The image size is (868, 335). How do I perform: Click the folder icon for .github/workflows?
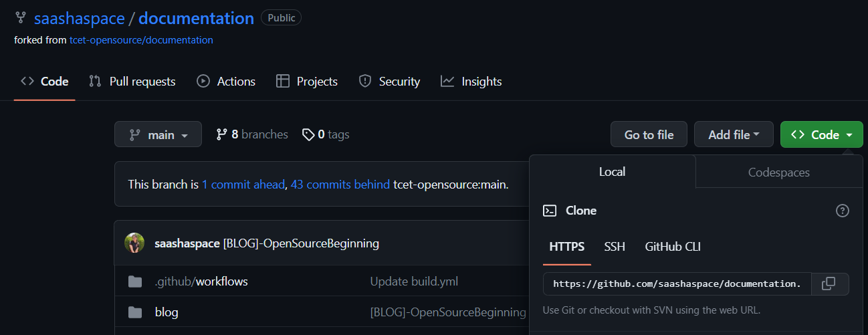(135, 282)
